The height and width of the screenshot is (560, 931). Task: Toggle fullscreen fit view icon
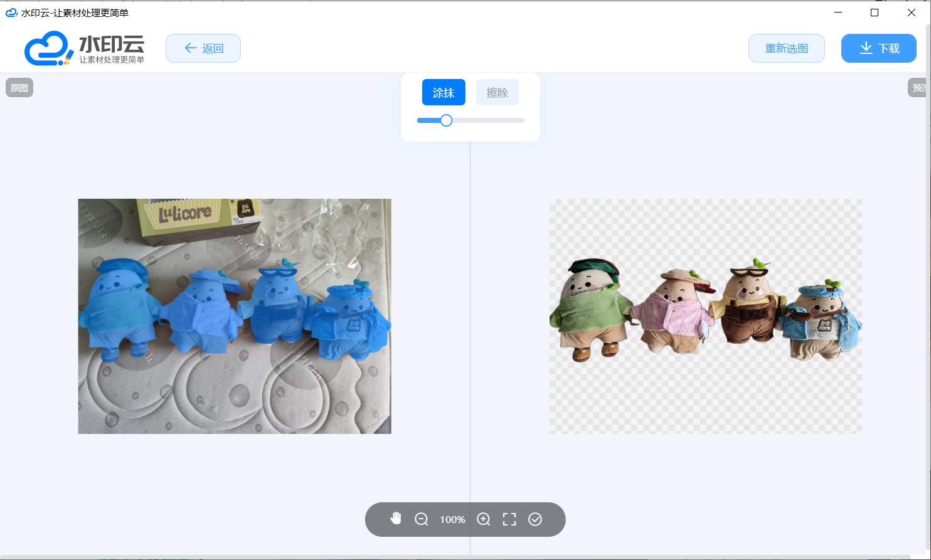pos(509,519)
